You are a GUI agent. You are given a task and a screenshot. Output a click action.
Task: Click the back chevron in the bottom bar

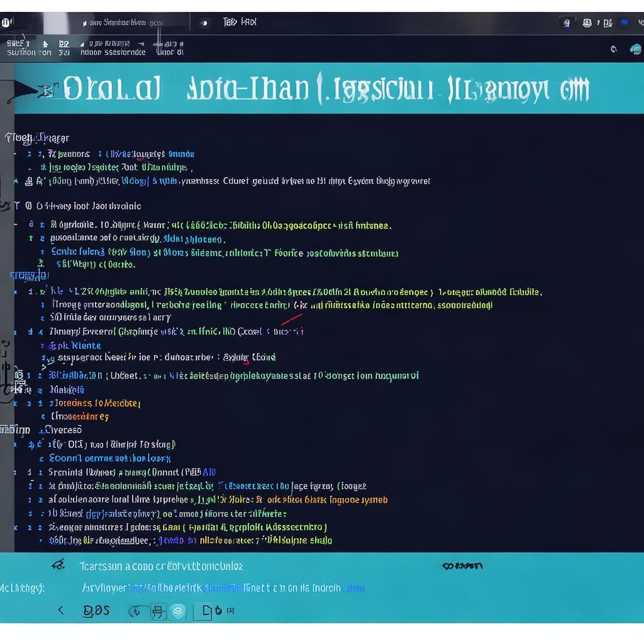pyautogui.click(x=61, y=610)
